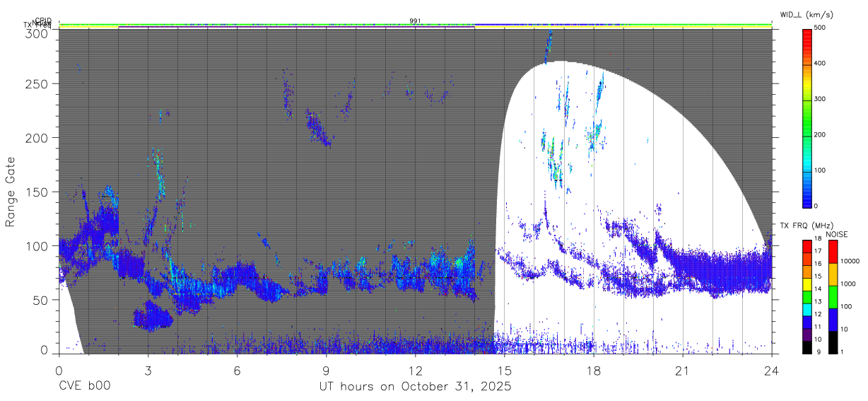868x401 pixels.
Task: Click the '1000' label on NOISE scale
Action: click(847, 284)
